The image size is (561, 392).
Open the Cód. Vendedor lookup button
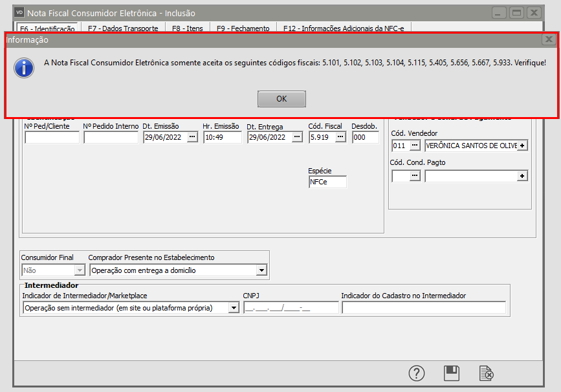pos(415,146)
